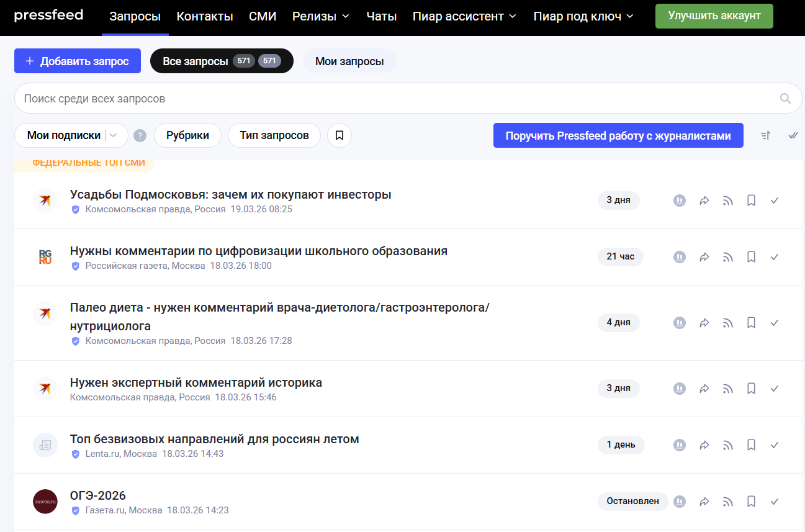The width and height of the screenshot is (805, 532).
Task: Click the sort order icon above the list
Action: 765,135
